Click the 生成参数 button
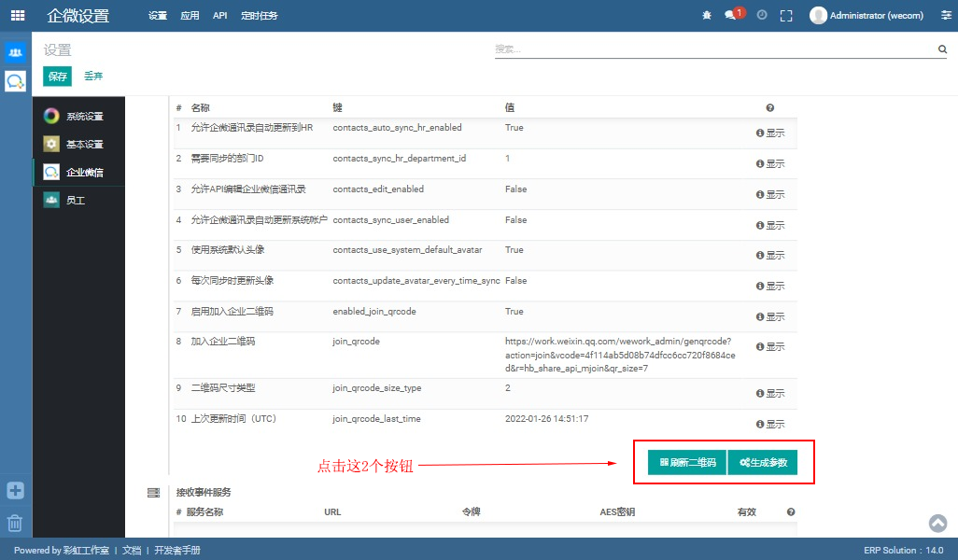The height and width of the screenshot is (560, 958). [x=763, y=462]
